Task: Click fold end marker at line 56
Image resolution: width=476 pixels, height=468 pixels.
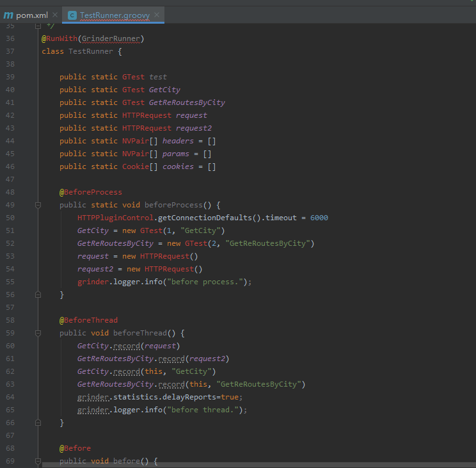Action: point(38,295)
